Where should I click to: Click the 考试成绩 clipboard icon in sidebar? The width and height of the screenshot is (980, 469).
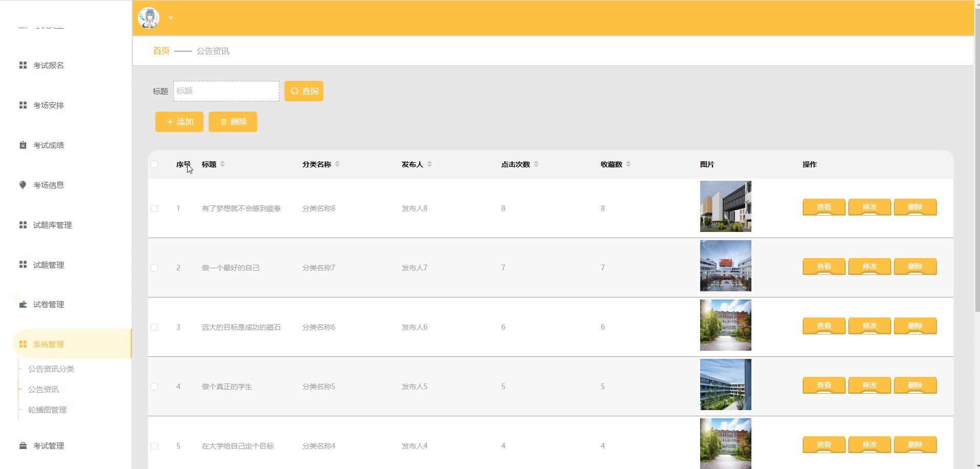coord(23,145)
